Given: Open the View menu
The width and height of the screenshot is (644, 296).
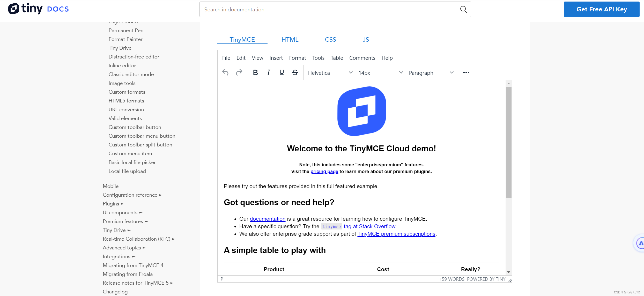Looking at the screenshot, I should coord(257,58).
